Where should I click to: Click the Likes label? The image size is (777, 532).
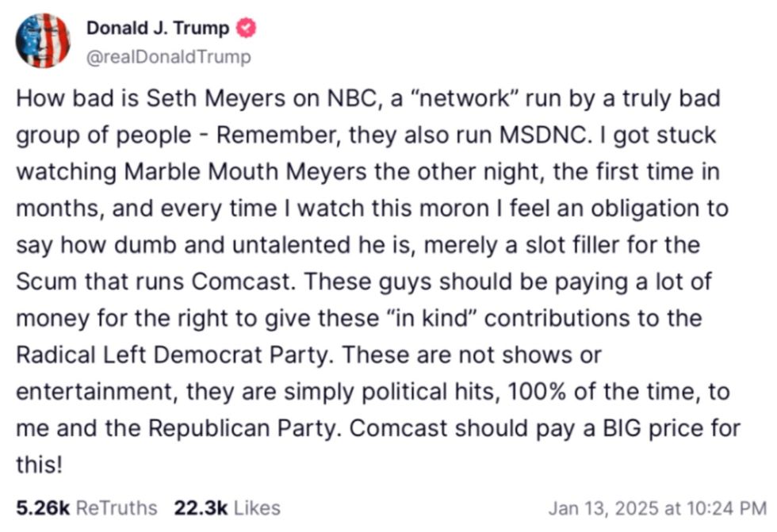[257, 507]
